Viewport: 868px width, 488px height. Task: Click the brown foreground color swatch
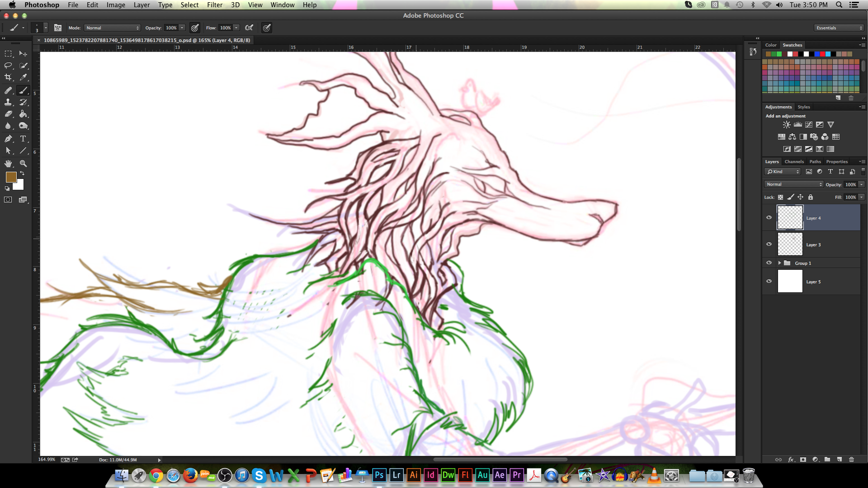[11, 177]
